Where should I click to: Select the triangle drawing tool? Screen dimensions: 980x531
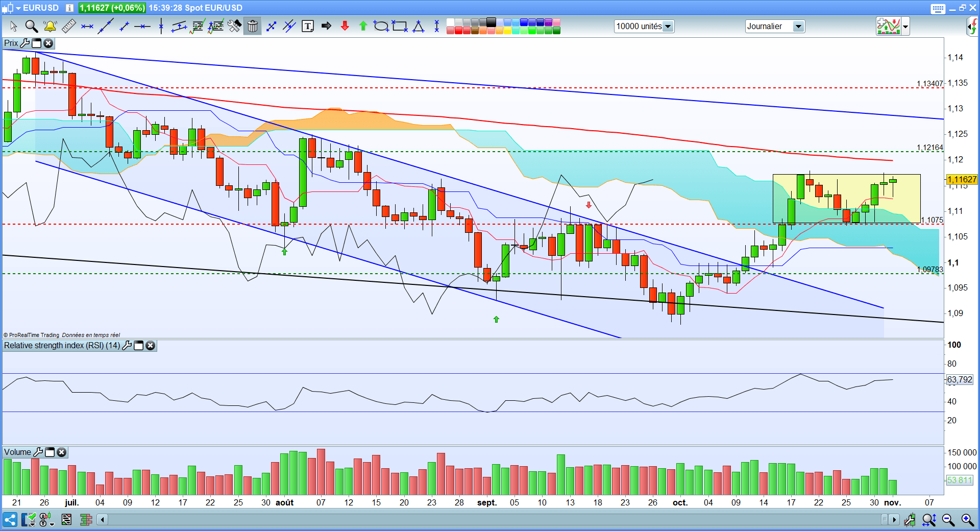click(419, 26)
